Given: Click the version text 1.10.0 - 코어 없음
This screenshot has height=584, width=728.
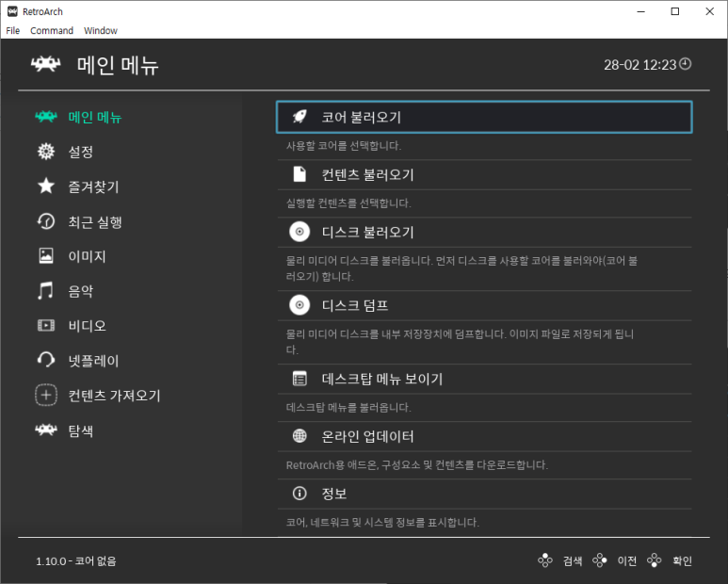Looking at the screenshot, I should pos(76,560).
